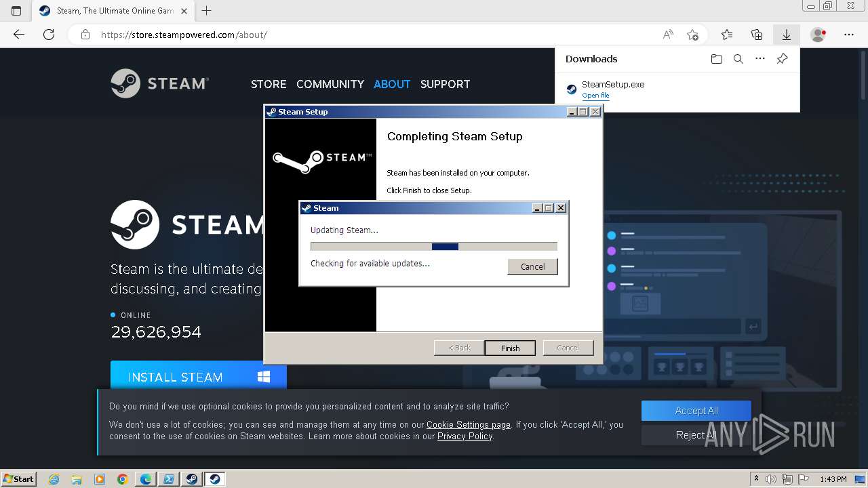Open the Edge profile avatar
This screenshot has height=488, width=868.
tap(818, 35)
